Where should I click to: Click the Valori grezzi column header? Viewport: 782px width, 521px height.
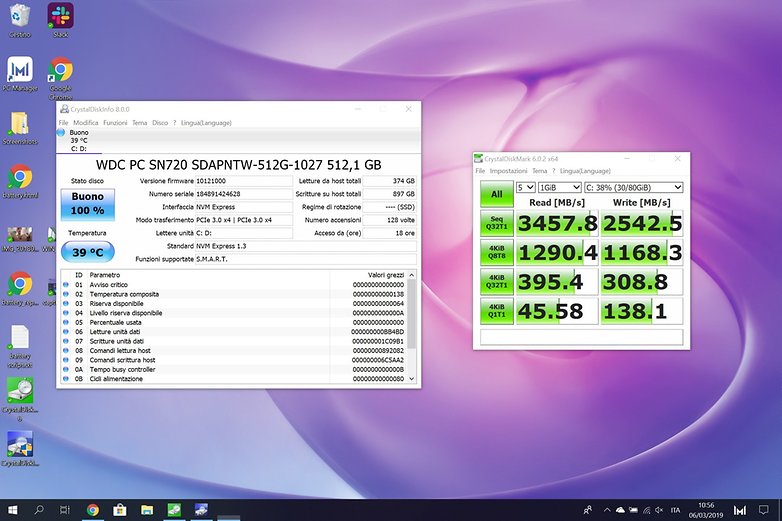(x=386, y=275)
